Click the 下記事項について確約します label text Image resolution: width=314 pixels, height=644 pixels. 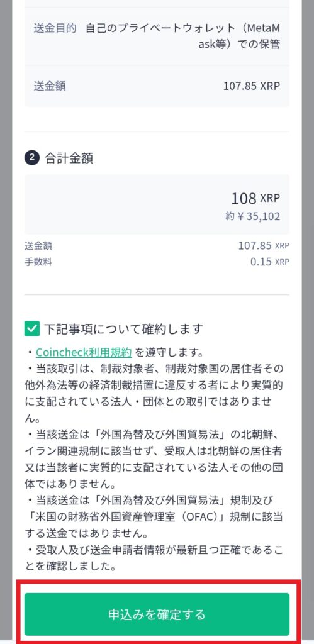(124, 329)
